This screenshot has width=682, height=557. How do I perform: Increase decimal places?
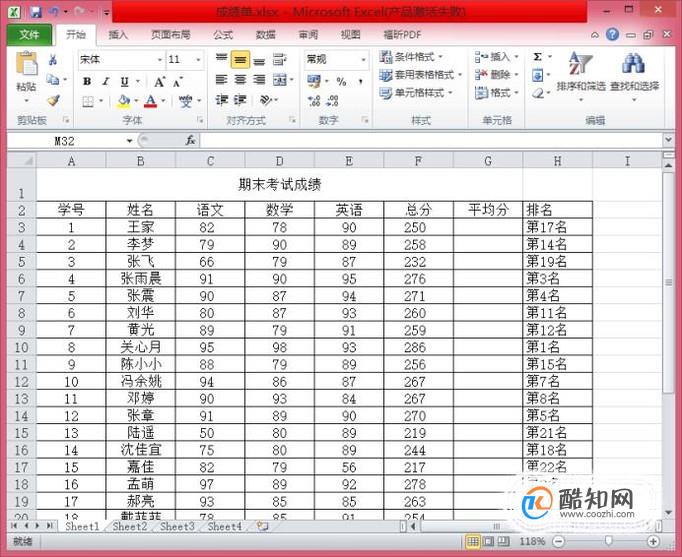pos(314,101)
